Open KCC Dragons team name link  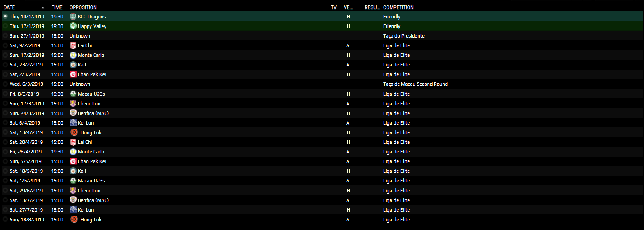click(x=92, y=17)
